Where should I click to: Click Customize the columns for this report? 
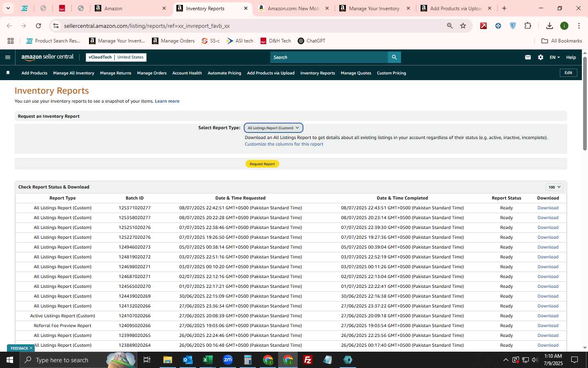point(284,144)
